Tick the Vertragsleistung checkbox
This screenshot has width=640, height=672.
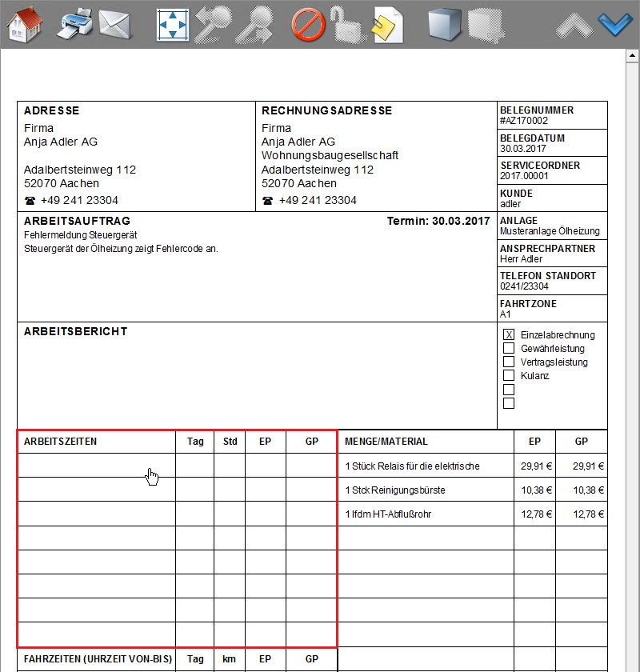click(x=508, y=362)
